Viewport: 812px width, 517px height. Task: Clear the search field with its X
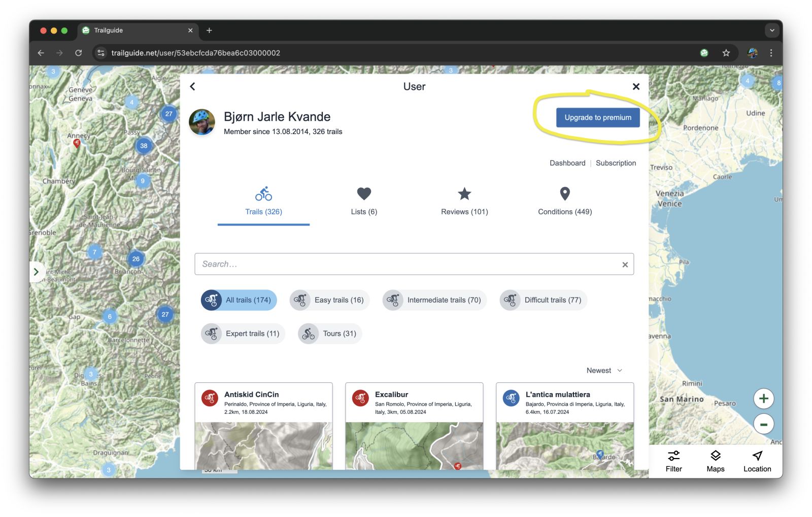(x=625, y=265)
